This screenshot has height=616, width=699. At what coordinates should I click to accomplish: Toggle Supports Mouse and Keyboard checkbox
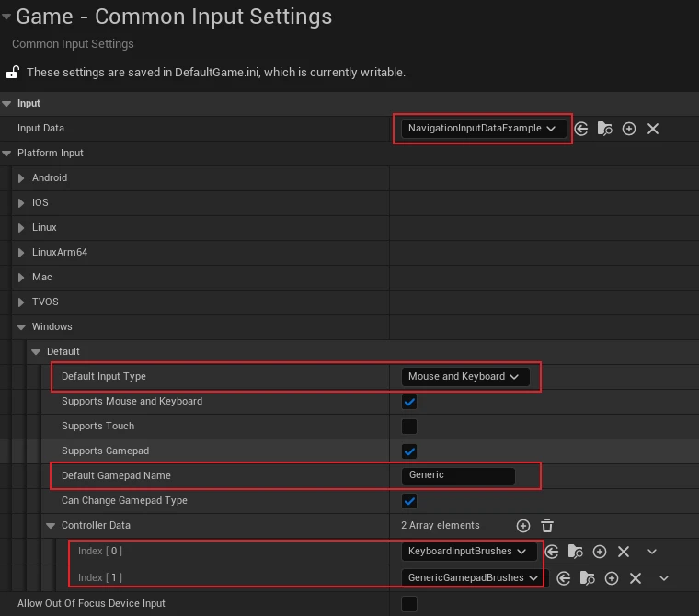tap(409, 402)
